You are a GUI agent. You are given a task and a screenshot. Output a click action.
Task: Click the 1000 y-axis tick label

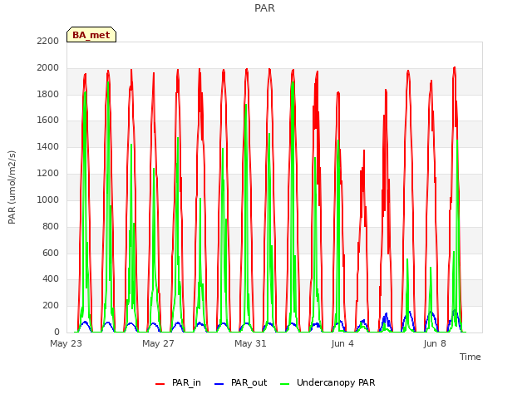pyautogui.click(x=48, y=199)
